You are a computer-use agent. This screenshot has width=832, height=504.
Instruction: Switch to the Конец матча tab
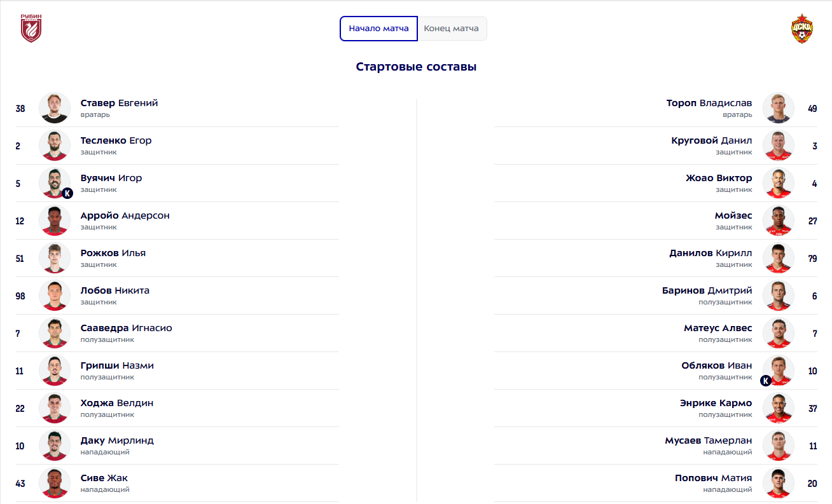pyautogui.click(x=452, y=29)
